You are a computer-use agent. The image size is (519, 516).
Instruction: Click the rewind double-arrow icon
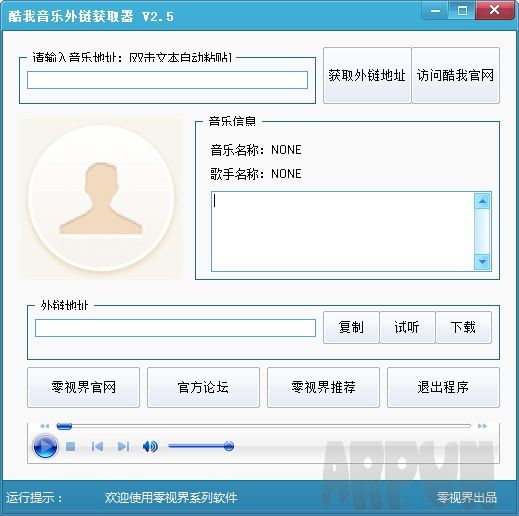tap(44, 426)
